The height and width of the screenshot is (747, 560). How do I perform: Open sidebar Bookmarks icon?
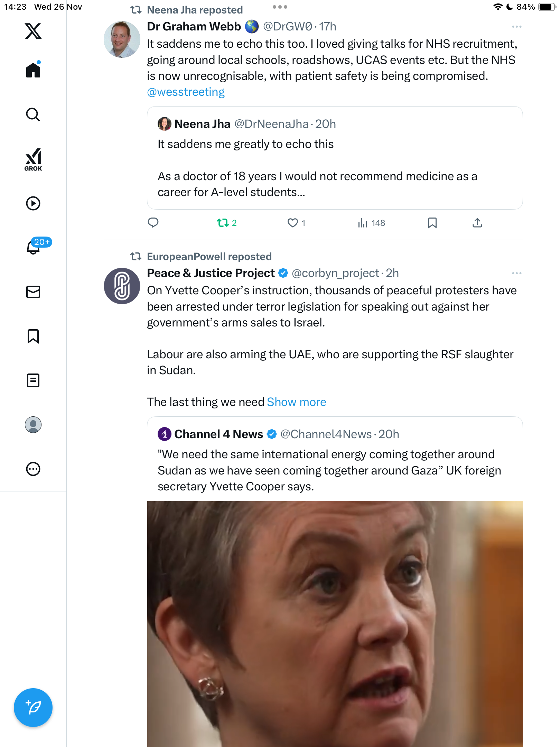tap(33, 336)
